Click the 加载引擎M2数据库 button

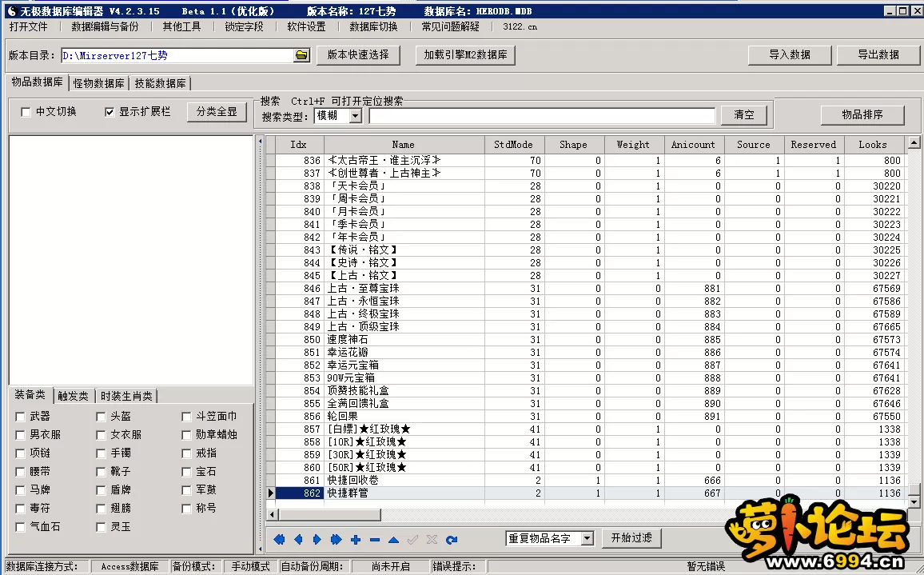(465, 55)
